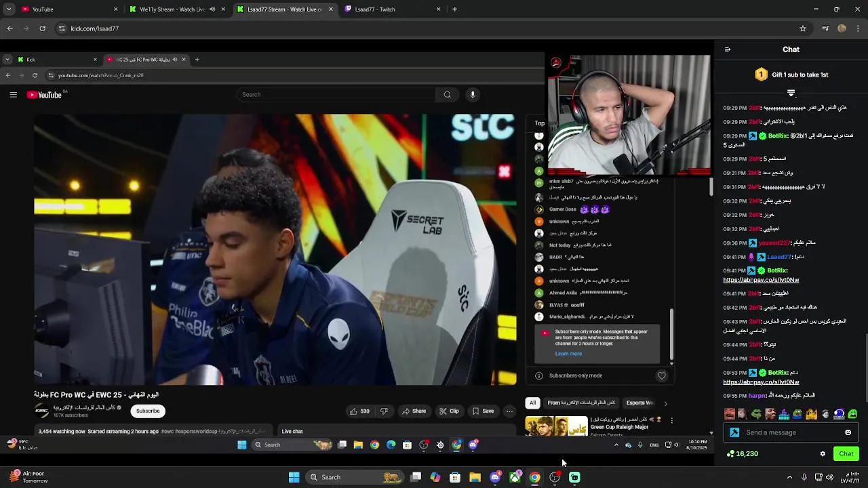
Task: Focus the streamed YouTube Search box
Action: [337, 95]
